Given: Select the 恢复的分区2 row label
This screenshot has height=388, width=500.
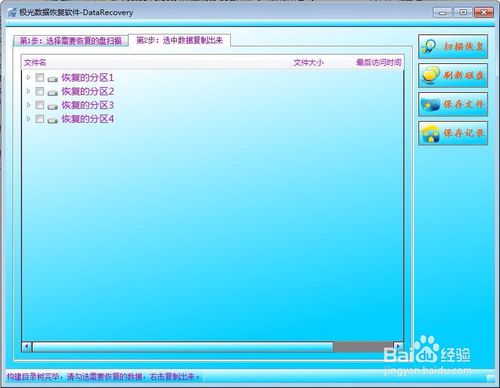Looking at the screenshot, I should coord(87,91).
